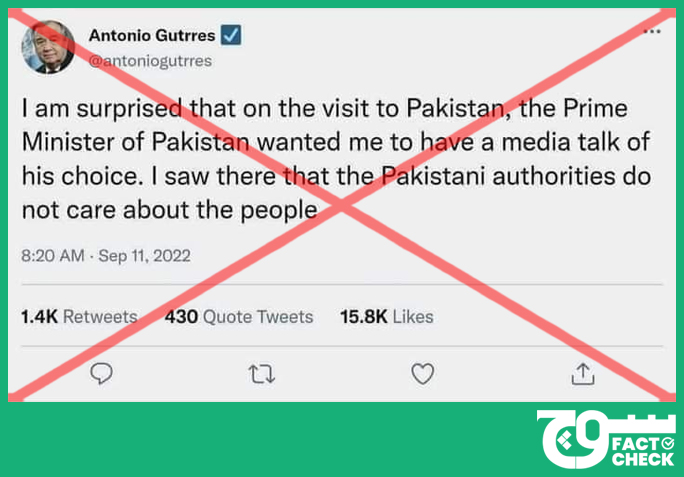Click the center of the red cross
The width and height of the screenshot is (684, 477).
342,205
